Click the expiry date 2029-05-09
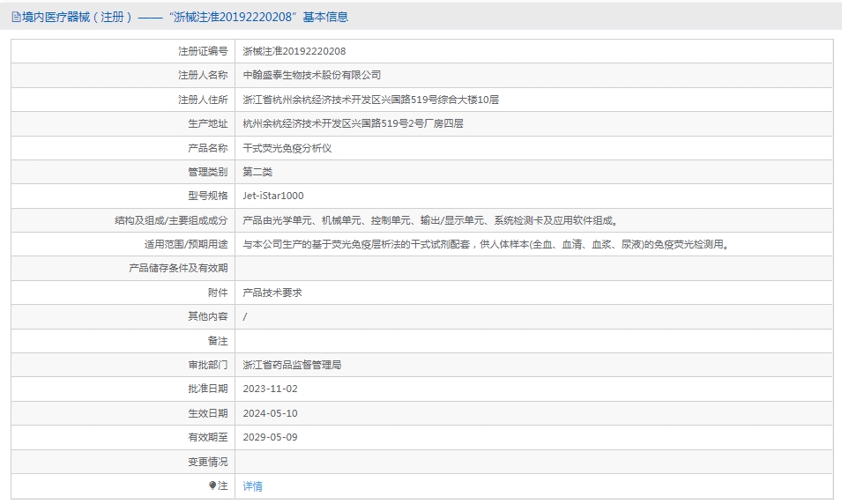842x504 pixels. (270, 437)
